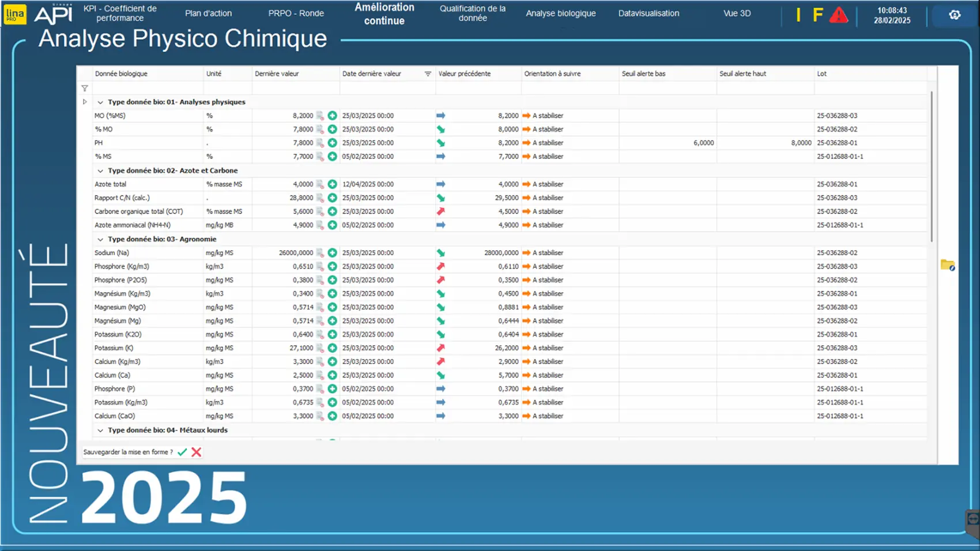This screenshot has height=551, width=980.
Task: Collapse the 03- Agronomie group
Action: coord(100,239)
